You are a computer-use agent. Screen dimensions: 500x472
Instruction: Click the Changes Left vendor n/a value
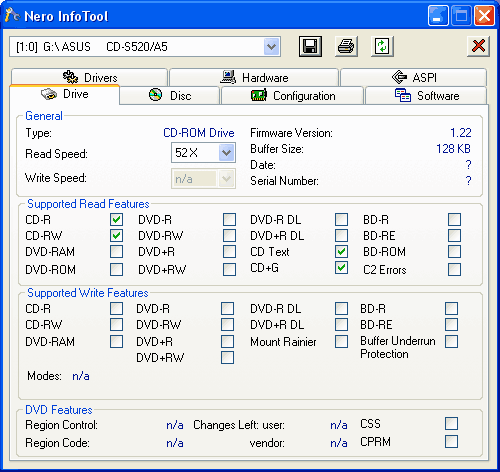[339, 443]
